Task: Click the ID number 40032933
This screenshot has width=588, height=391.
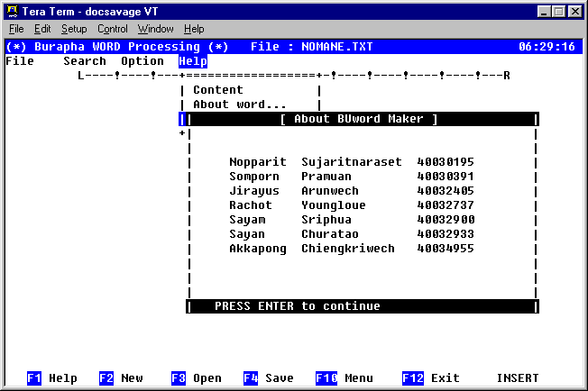Action: pos(446,234)
